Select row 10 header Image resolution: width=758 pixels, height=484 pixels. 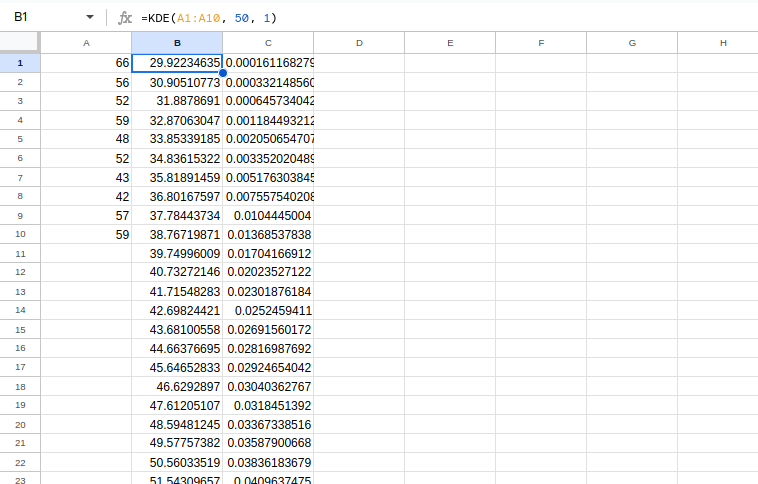20,234
